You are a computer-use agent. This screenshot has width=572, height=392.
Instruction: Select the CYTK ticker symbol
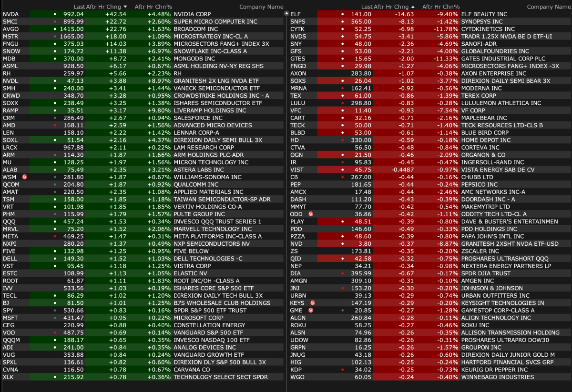click(x=297, y=29)
